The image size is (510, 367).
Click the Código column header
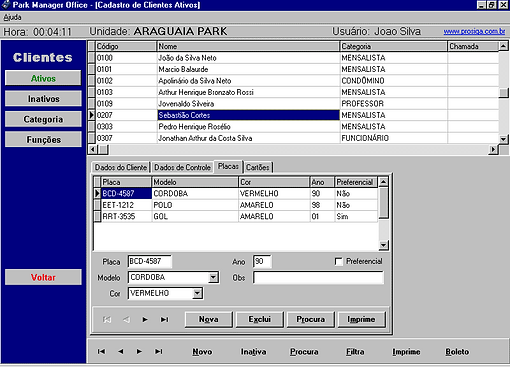[x=126, y=46]
